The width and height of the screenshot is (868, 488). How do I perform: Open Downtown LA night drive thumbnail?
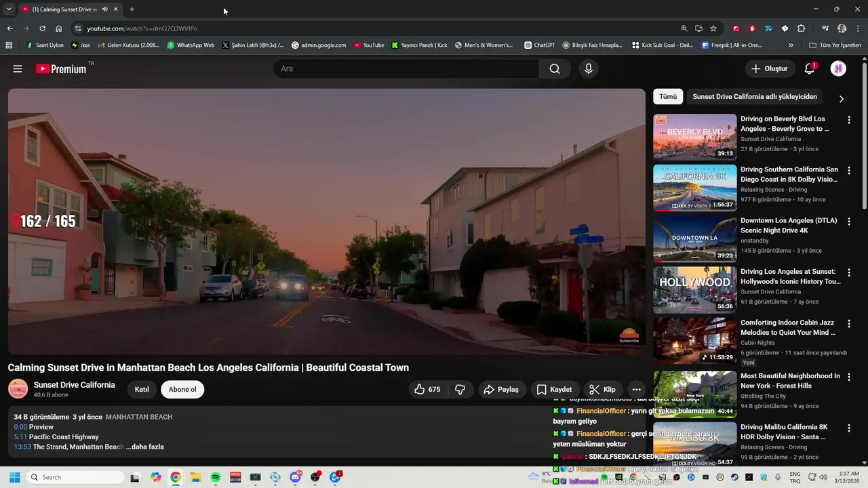click(694, 239)
